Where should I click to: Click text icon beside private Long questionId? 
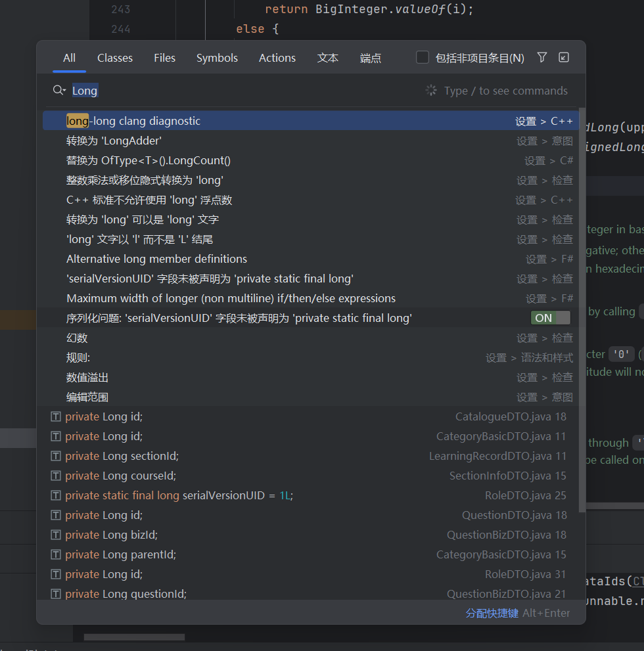pyautogui.click(x=56, y=594)
